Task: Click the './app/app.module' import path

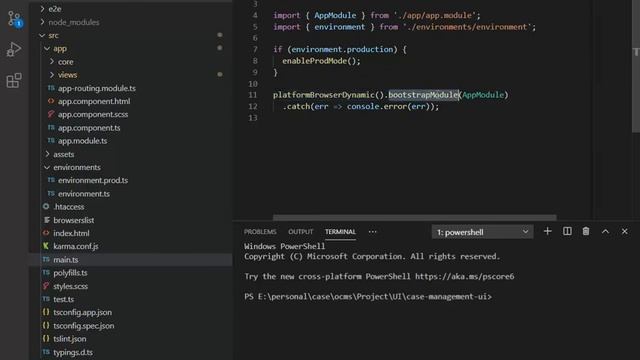Action: (x=435, y=16)
